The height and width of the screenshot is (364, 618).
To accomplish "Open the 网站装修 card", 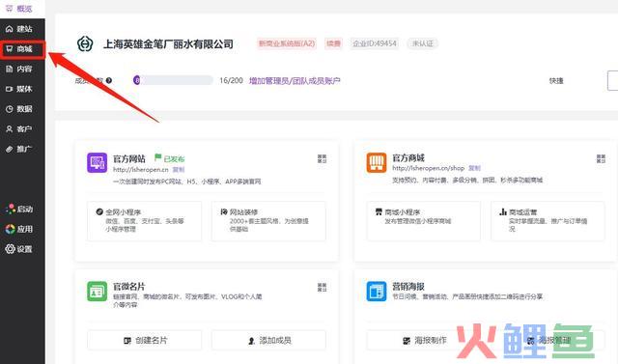I will pyautogui.click(x=268, y=220).
